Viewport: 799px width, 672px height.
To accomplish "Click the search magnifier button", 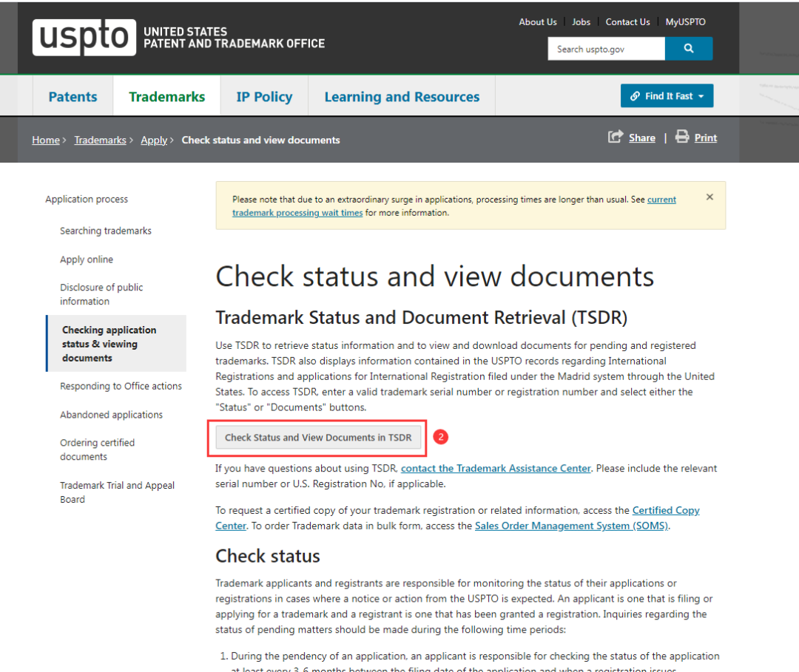I will click(689, 48).
